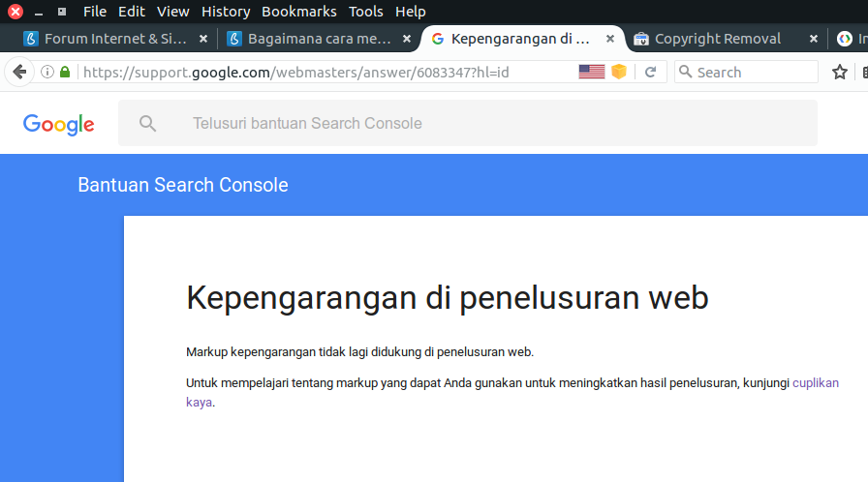Close the window with red X button

point(15,11)
